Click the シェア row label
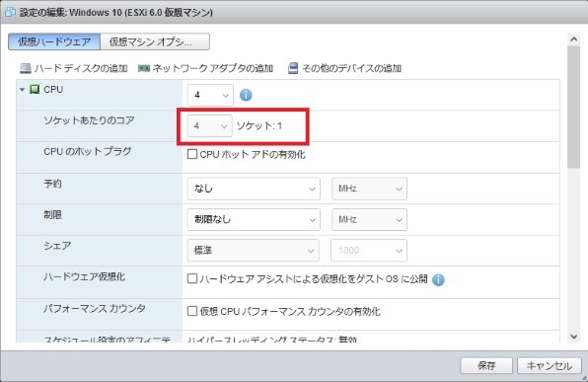Screen dimensions: 588x382 coord(57,246)
